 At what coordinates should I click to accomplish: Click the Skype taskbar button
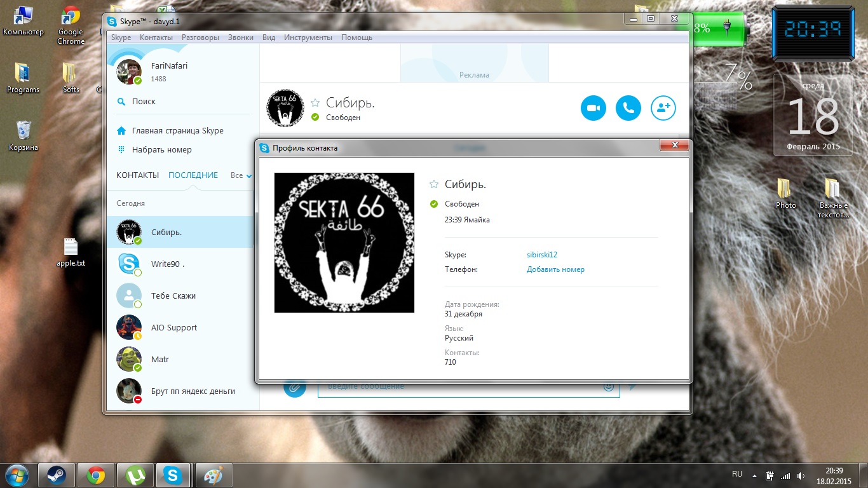[x=173, y=475]
